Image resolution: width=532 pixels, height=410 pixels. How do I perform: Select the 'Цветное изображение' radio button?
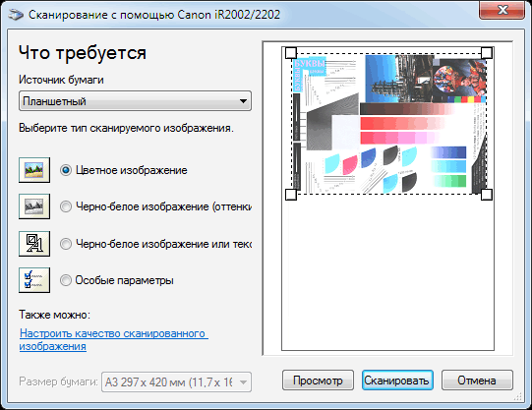coord(66,170)
